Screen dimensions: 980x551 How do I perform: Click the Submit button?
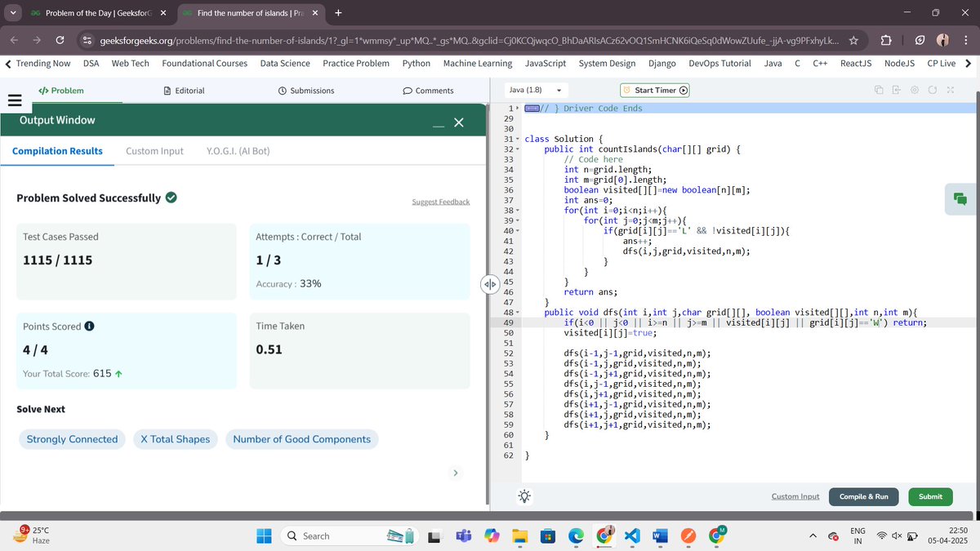pos(930,496)
